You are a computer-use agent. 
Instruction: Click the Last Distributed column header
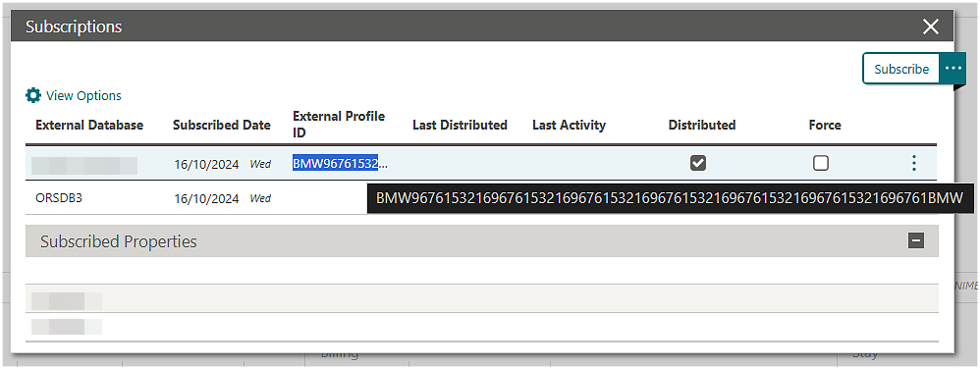click(x=460, y=125)
